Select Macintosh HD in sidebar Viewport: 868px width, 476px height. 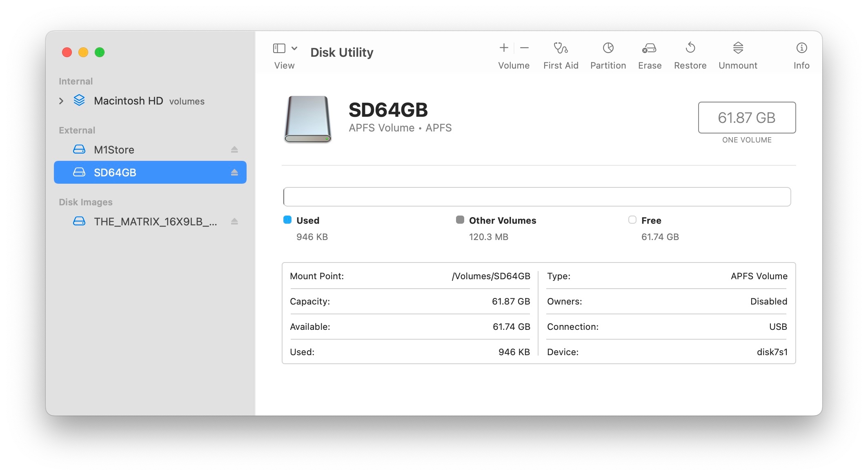pos(128,101)
